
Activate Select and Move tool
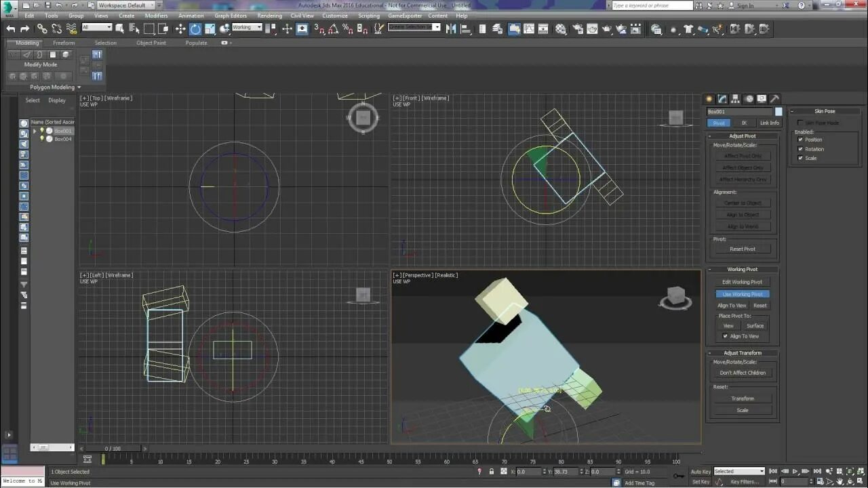180,28
